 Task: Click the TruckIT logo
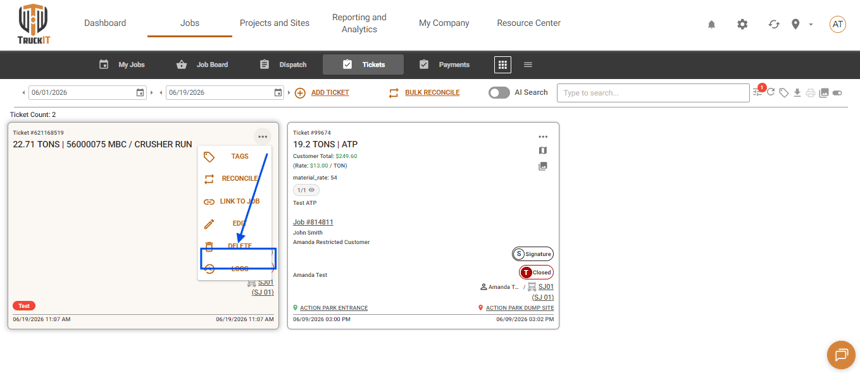33,25
